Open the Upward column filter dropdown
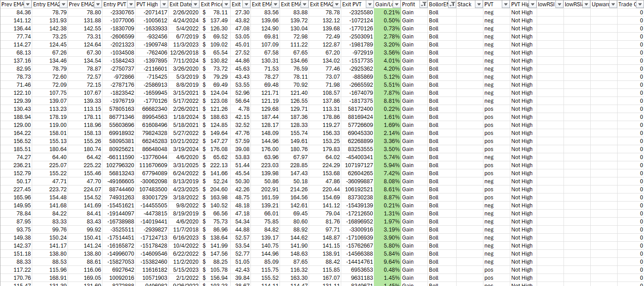 [x=613, y=4]
